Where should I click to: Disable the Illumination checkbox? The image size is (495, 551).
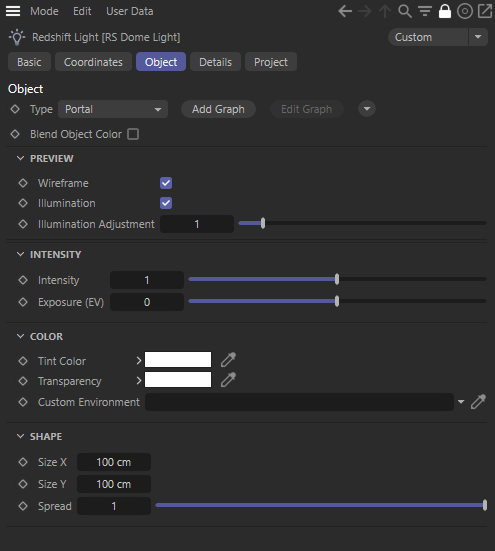pos(166,203)
